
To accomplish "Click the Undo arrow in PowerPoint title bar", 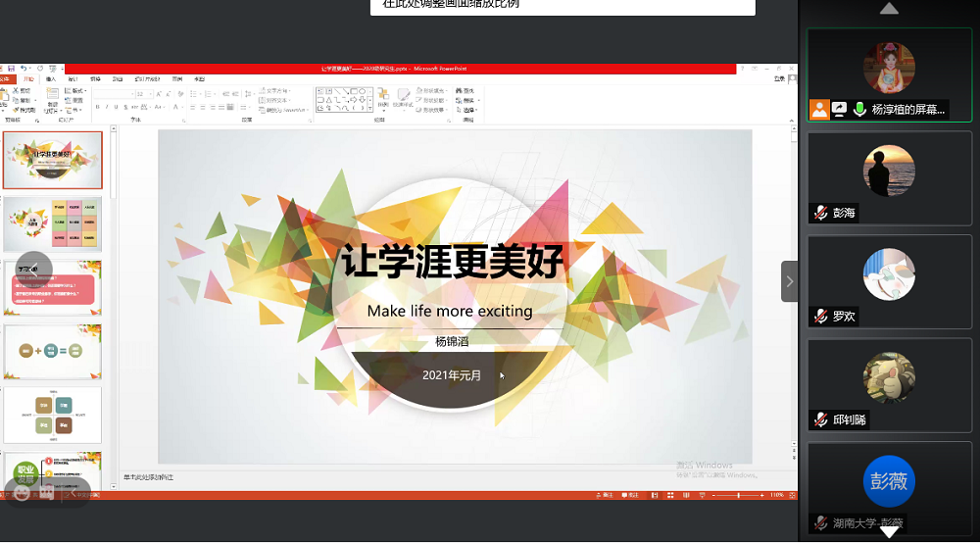I will (x=23, y=69).
